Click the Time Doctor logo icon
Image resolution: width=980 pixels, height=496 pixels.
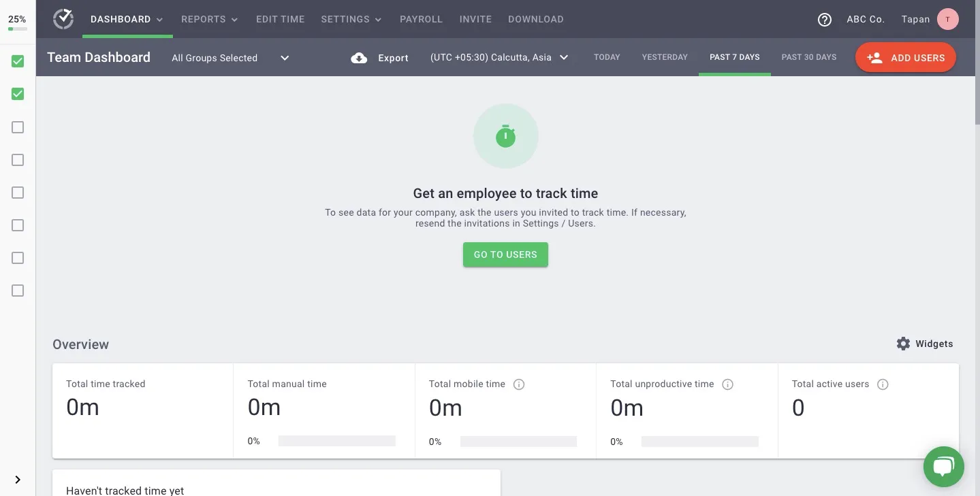[63, 19]
